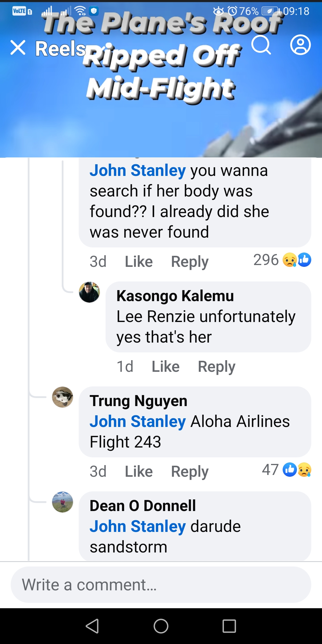
Task: Open recent apps square button
Action: (x=229, y=626)
